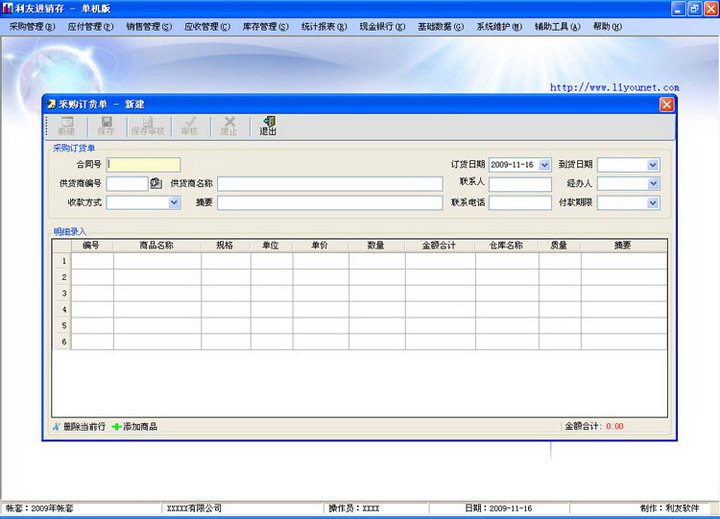This screenshot has width=720, height=519.
Task: Select row 3 header in the detail grid
Action: 62,293
